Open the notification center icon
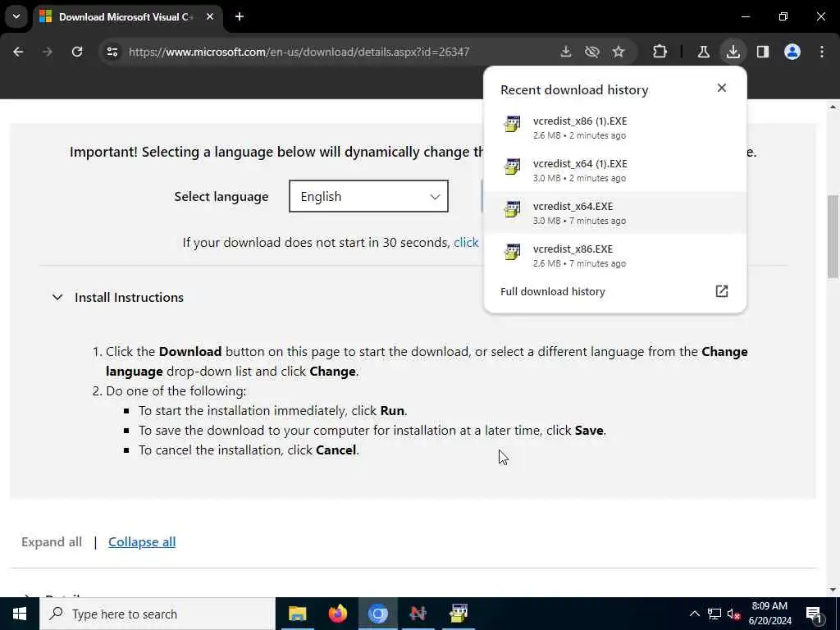The width and height of the screenshot is (840, 630). click(x=815, y=614)
